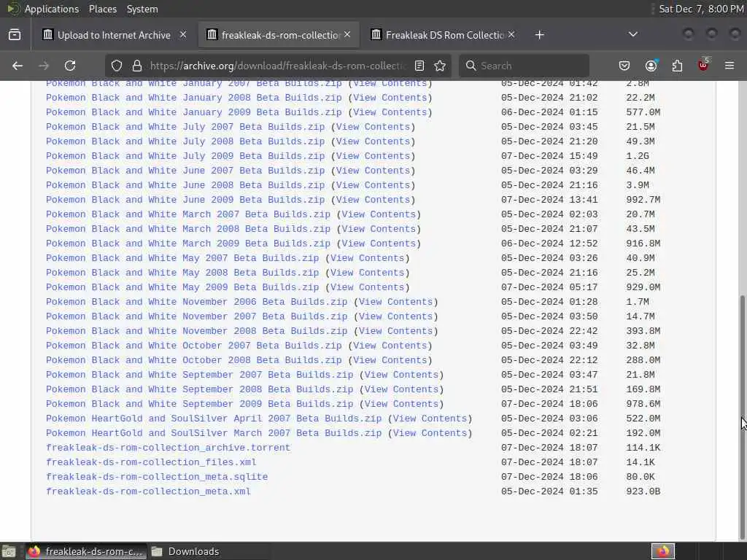This screenshot has width=747, height=560.
Task: Select the freakleak-ds-rom-collection tab
Action: pyautogui.click(x=278, y=35)
